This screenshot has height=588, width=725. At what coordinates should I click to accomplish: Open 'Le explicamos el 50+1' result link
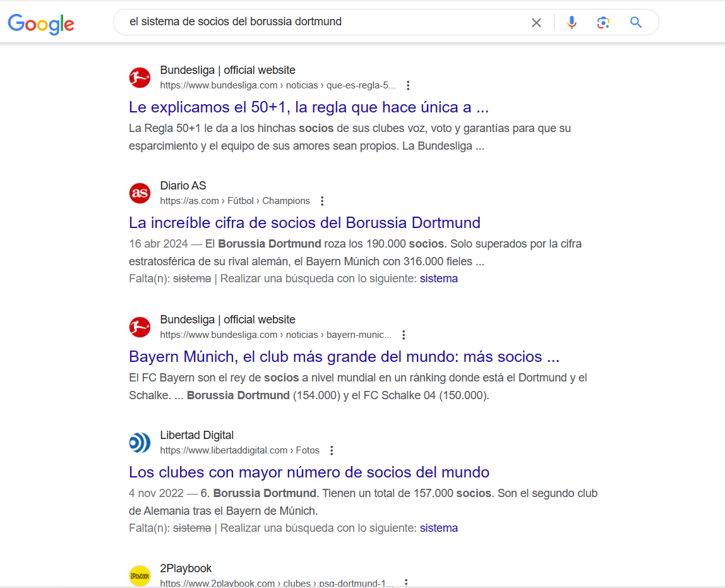pos(308,107)
